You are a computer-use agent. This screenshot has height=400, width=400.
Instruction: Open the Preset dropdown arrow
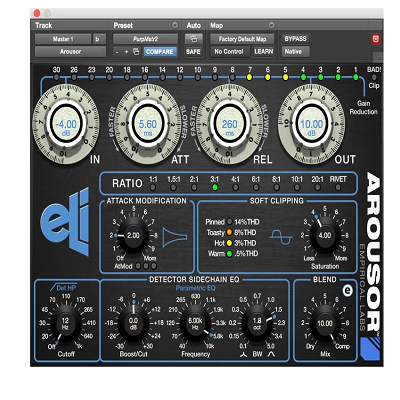click(175, 25)
